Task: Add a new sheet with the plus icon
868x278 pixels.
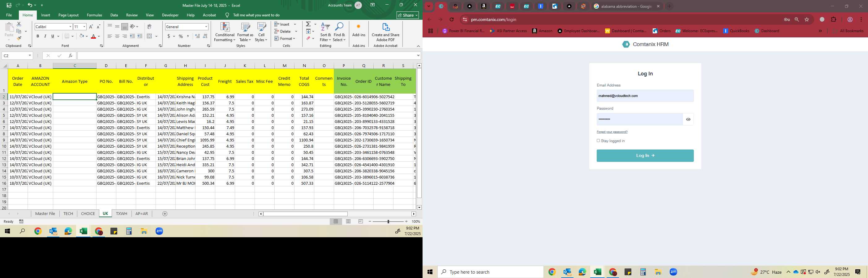Action: [165, 214]
